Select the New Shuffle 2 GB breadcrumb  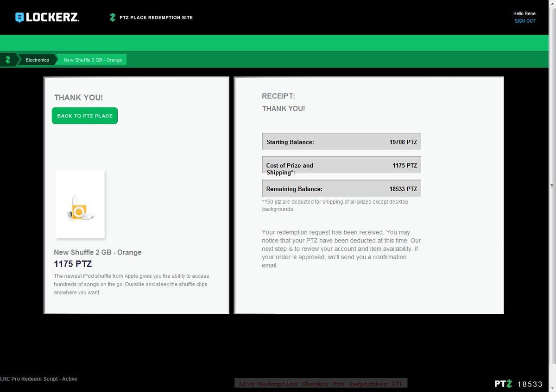(x=93, y=60)
